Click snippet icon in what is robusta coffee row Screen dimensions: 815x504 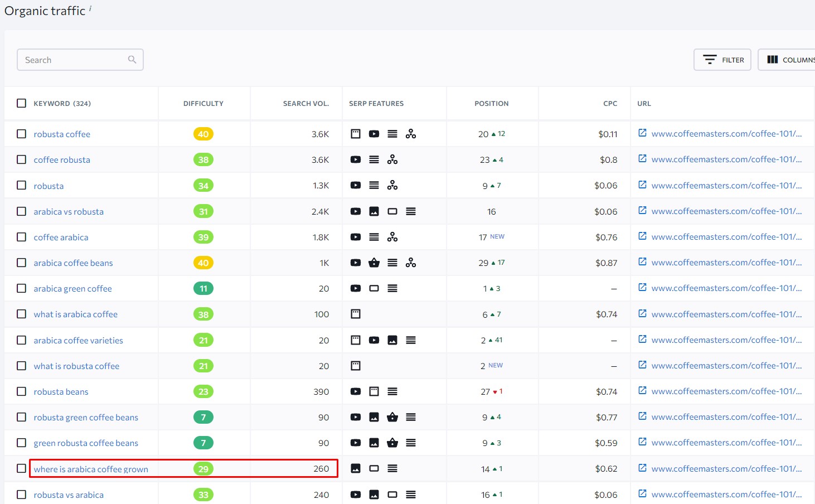tap(356, 366)
